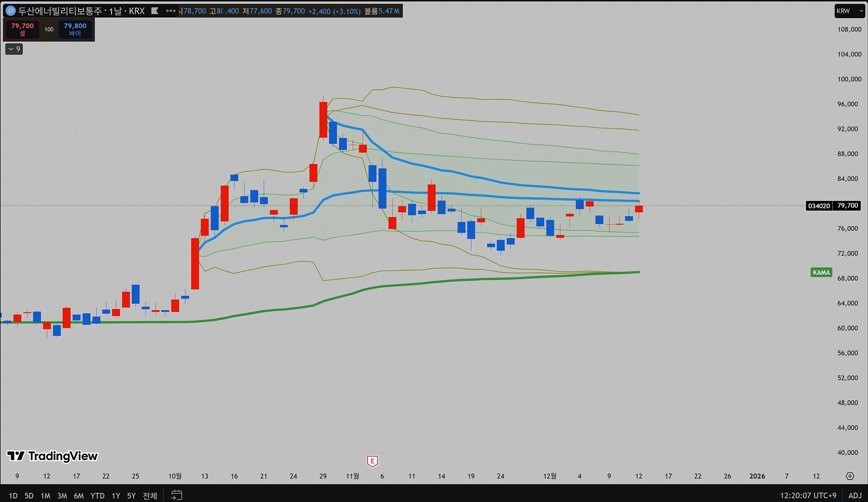Click the 79,700 셀 sell button
The height and width of the screenshot is (502, 868).
[23, 29]
